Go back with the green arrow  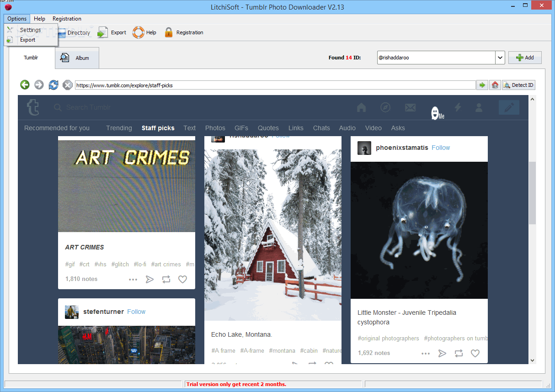point(25,85)
